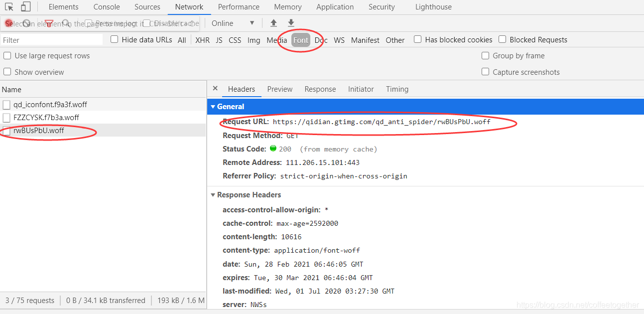
Task: Click the export HAR download arrow icon
Action: (291, 23)
